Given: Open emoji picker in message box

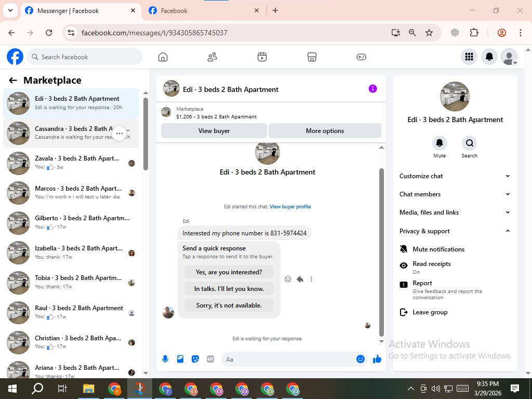Looking at the screenshot, I should coord(361,359).
